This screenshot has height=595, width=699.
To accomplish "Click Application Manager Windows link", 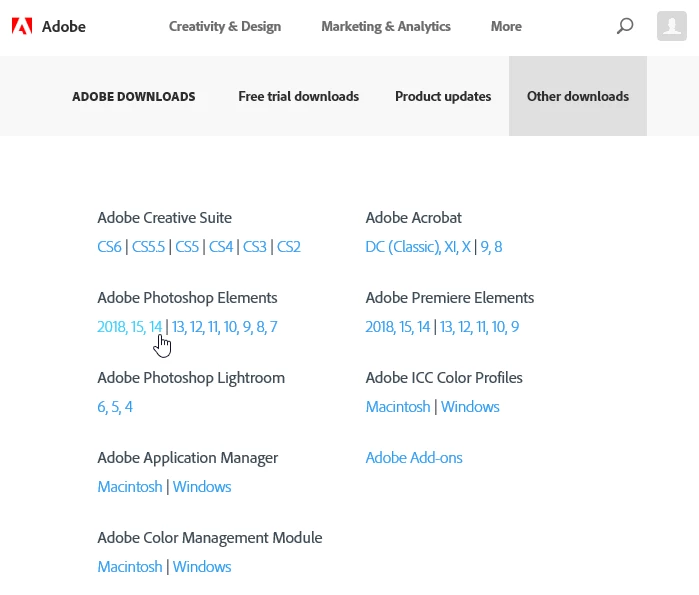I will [202, 487].
